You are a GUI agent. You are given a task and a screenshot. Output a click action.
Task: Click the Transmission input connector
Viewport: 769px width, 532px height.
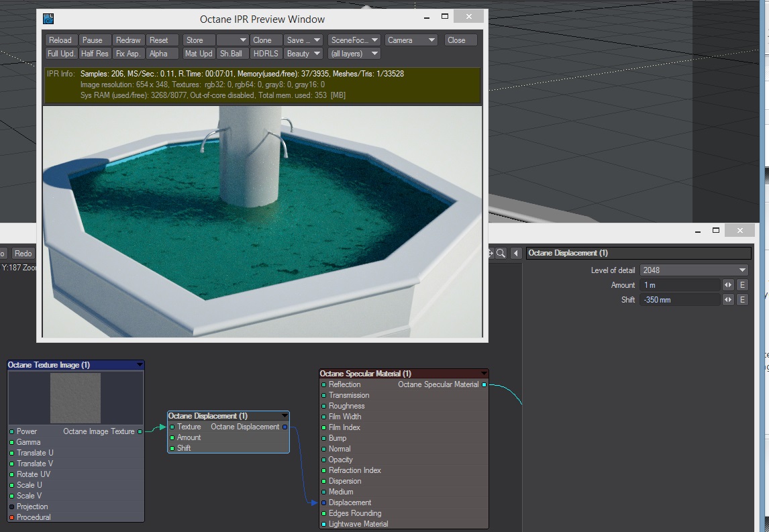323,395
